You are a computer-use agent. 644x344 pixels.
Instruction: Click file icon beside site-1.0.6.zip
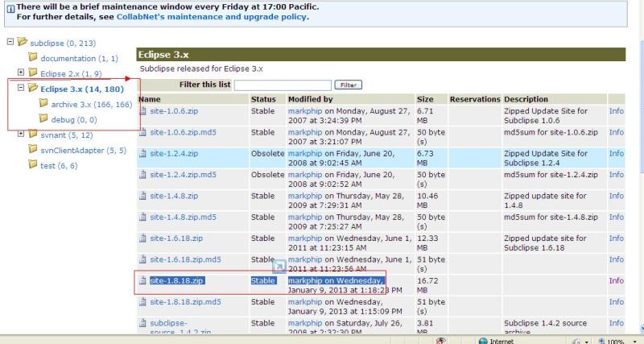point(143,111)
